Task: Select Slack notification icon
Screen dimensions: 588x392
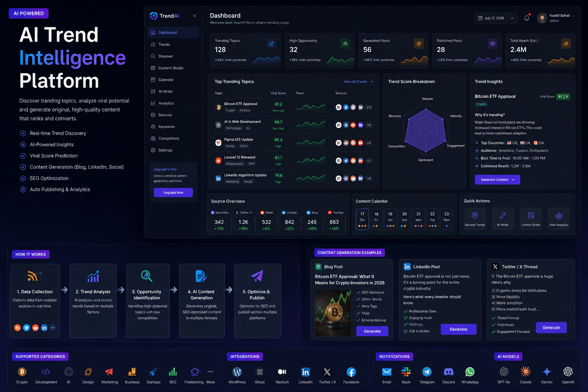Action: point(406,372)
